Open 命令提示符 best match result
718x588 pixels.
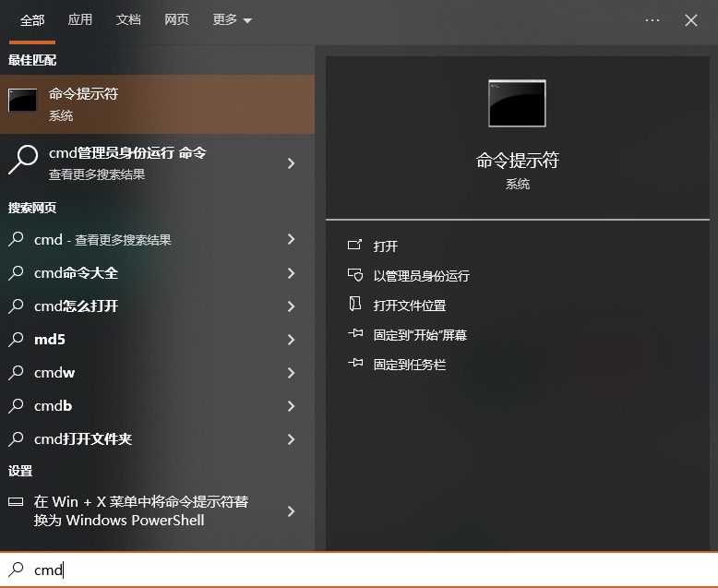(x=157, y=104)
